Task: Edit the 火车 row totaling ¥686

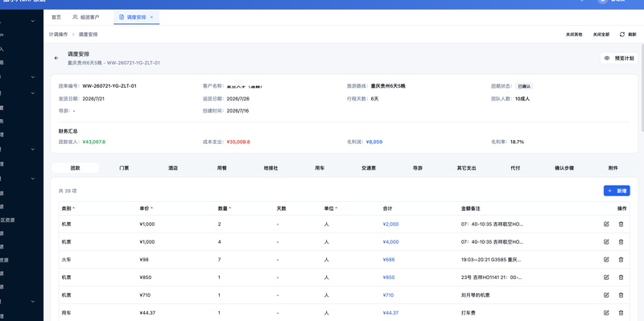Action: [606, 259]
